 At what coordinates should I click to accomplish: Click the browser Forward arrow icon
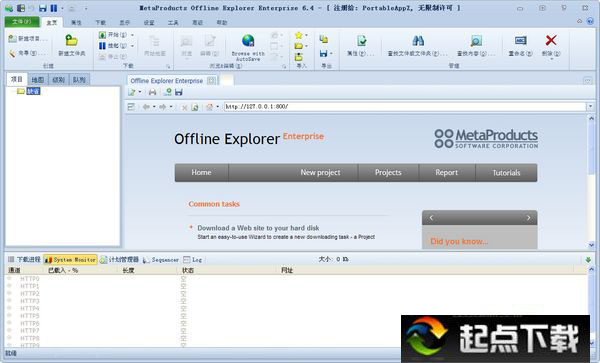[163, 107]
